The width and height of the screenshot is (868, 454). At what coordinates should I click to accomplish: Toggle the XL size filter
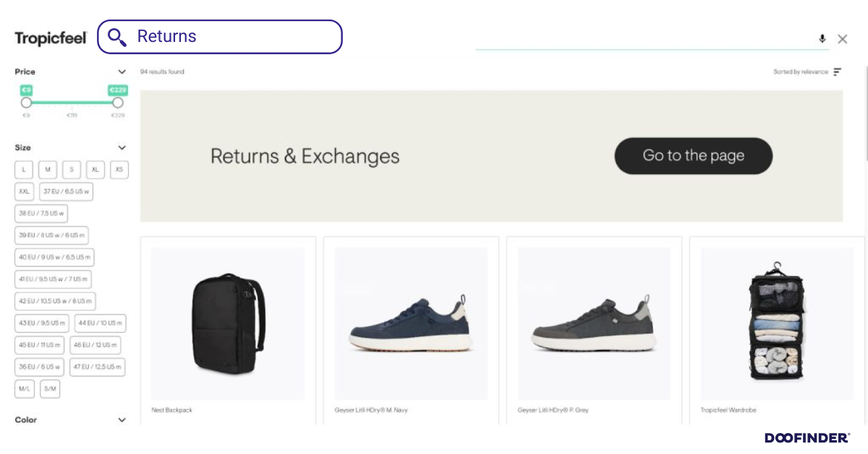(x=95, y=169)
